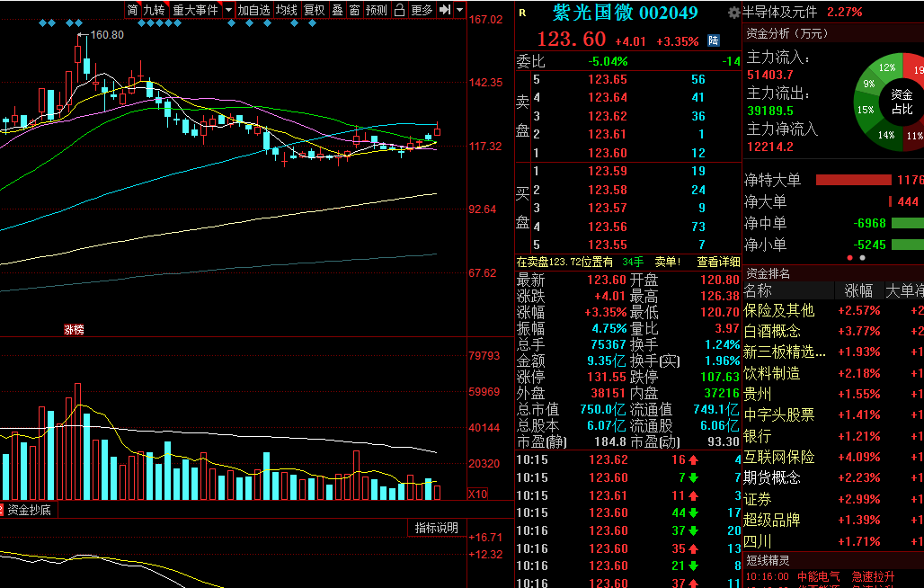This screenshot has height=588, width=924.
Task: Click the 中字头股票 row
Action: [x=833, y=415]
